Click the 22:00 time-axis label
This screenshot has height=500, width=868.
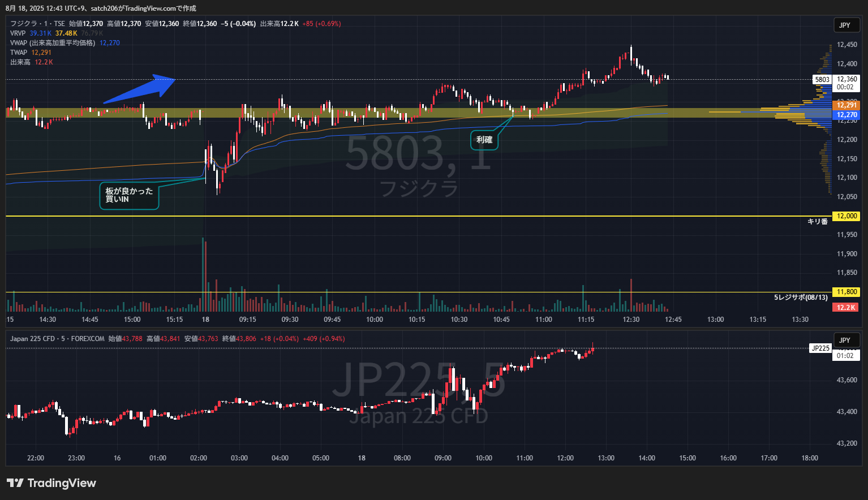pos(35,458)
